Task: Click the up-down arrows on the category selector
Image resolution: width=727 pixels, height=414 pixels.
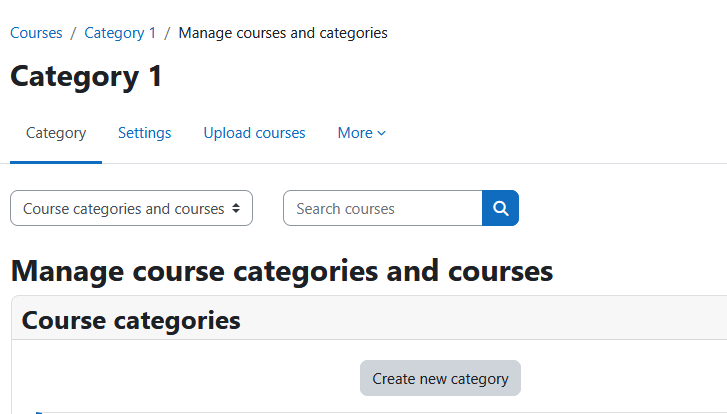Action: (x=236, y=208)
